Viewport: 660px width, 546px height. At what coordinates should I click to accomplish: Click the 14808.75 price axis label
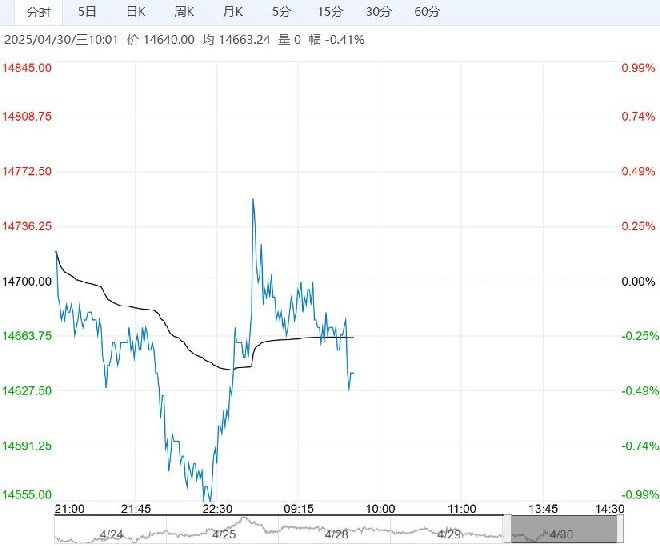[27, 116]
